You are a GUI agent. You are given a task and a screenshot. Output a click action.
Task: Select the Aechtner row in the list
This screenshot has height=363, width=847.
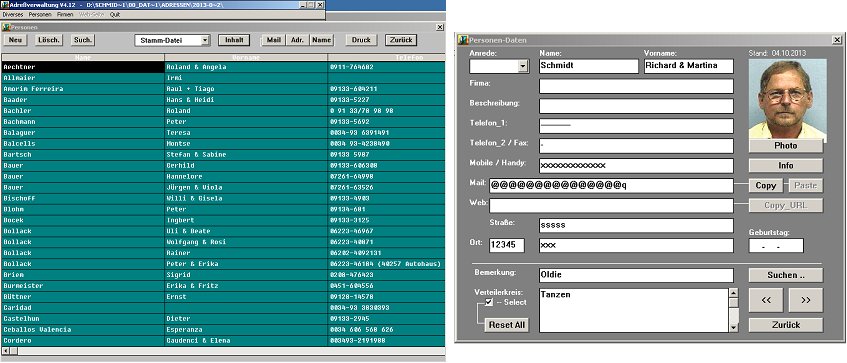point(223,67)
